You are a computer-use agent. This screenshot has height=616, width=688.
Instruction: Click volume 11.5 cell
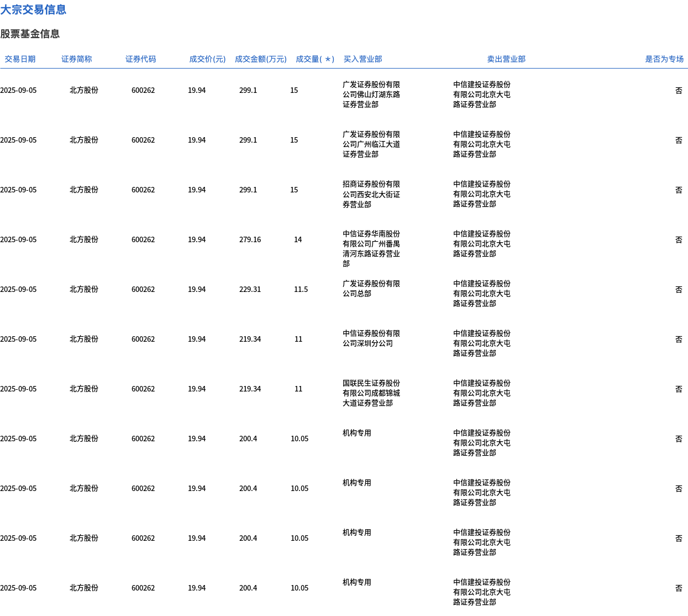coord(301,289)
